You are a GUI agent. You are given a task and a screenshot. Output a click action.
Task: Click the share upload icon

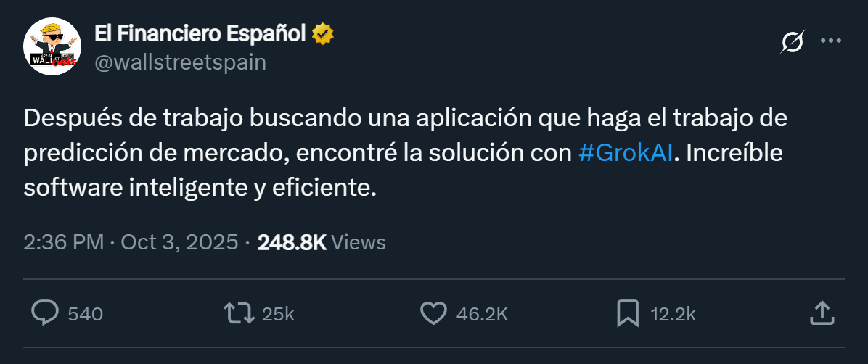[822, 313]
